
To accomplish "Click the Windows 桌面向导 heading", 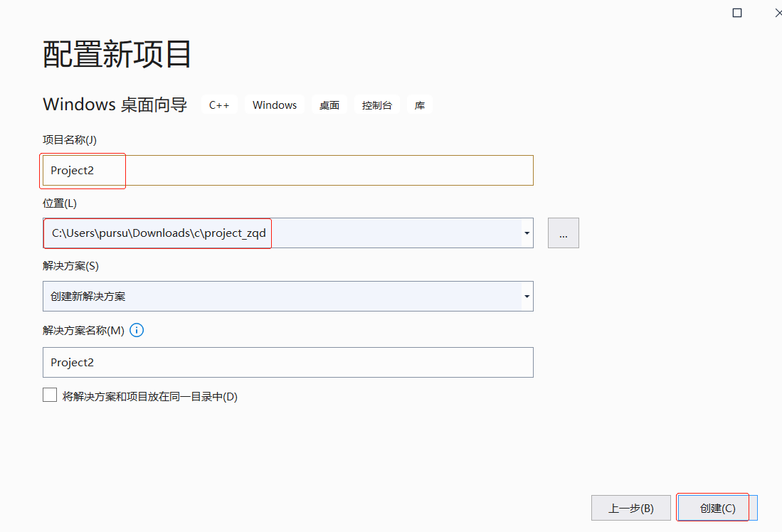I will coord(115,105).
